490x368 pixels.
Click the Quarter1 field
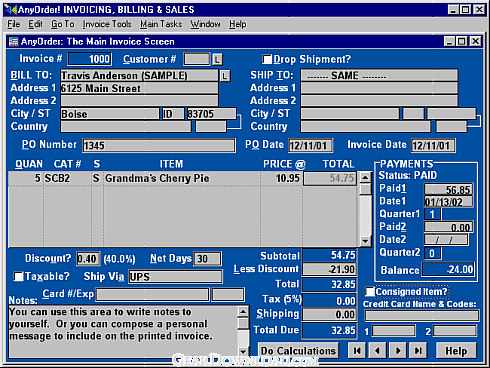(x=433, y=214)
